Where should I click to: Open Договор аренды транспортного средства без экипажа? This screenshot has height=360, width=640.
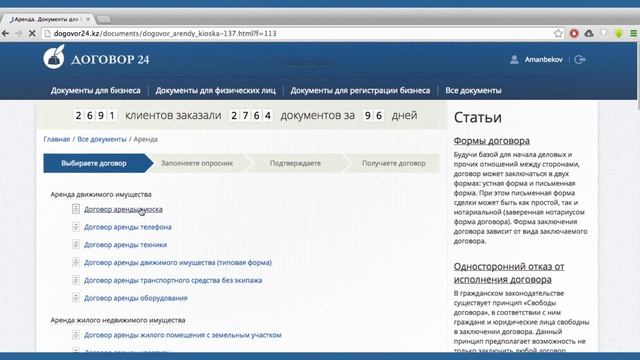(173, 280)
